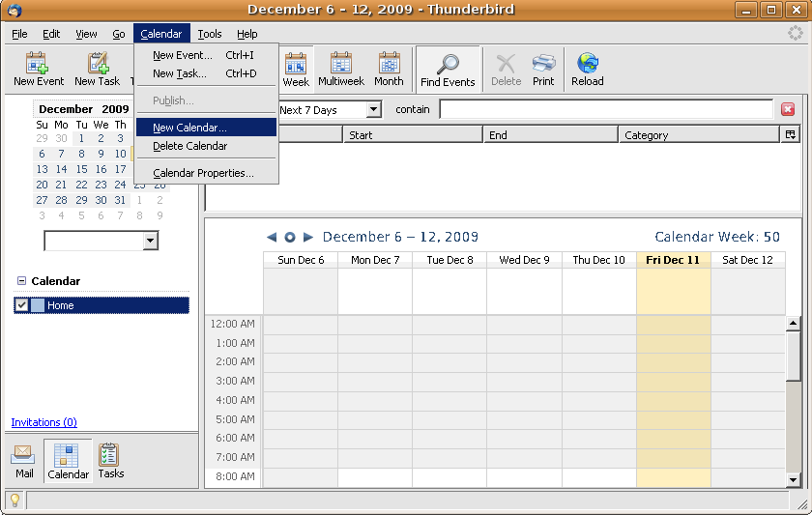The width and height of the screenshot is (812, 515).
Task: Sort events by Start column
Action: click(413, 134)
